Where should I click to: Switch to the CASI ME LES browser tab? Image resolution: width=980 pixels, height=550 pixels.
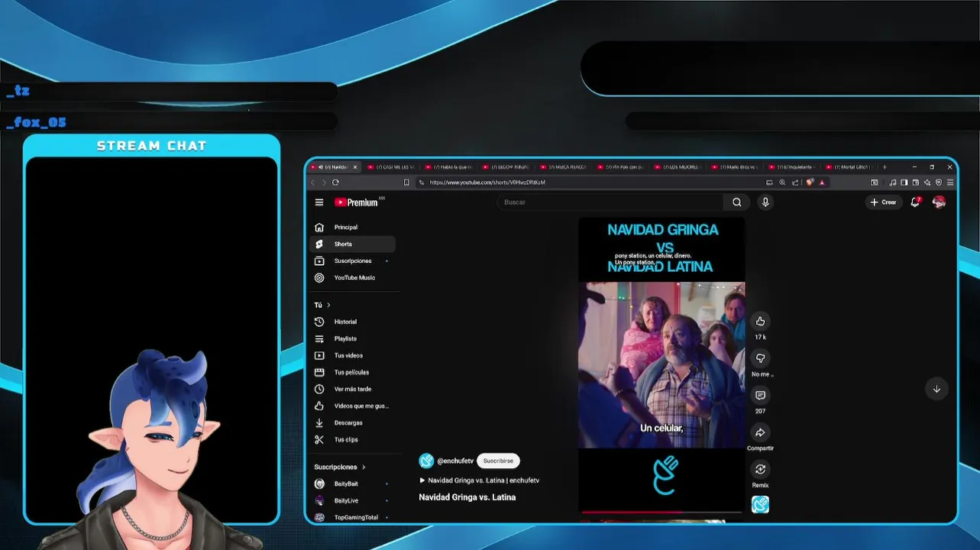(x=393, y=167)
